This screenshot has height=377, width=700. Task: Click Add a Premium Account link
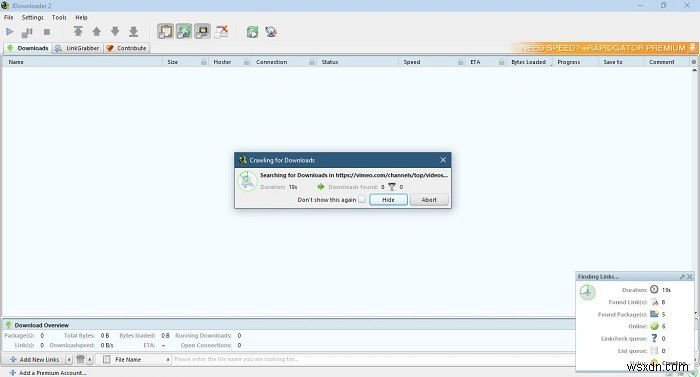pos(48,373)
